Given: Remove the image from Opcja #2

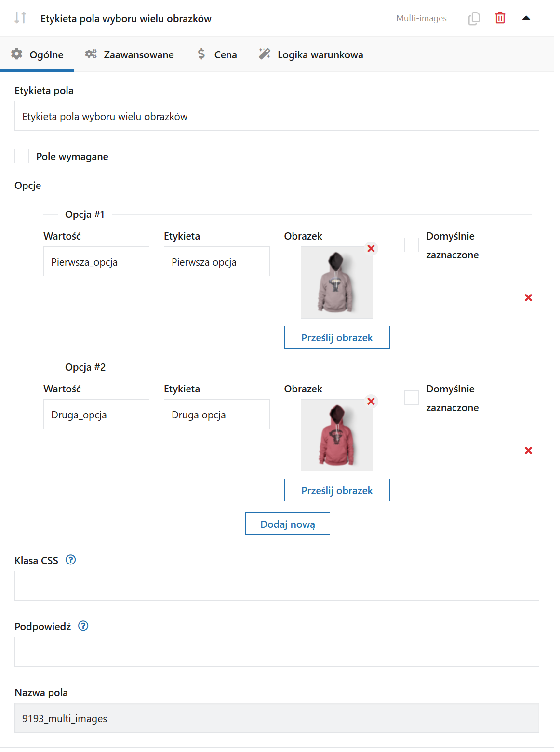Looking at the screenshot, I should [371, 401].
